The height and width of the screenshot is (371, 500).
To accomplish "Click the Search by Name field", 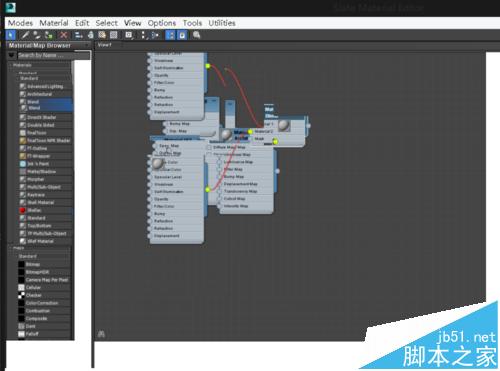I will tap(53, 55).
